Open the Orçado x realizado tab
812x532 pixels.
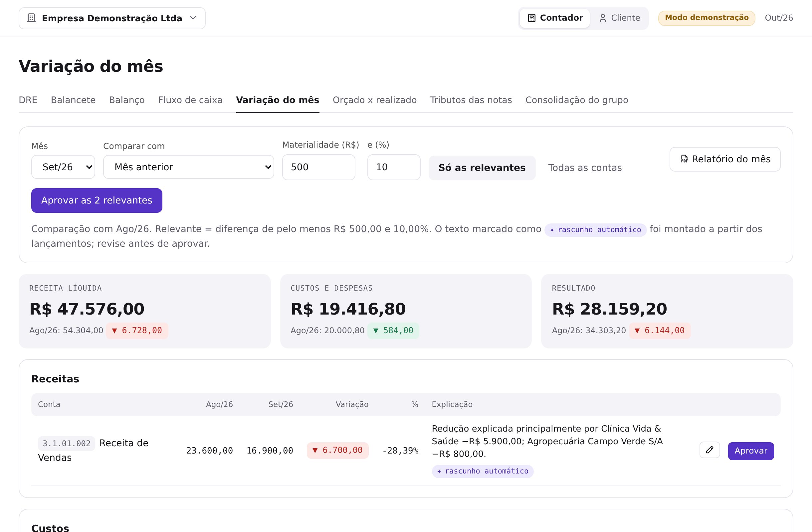point(375,100)
